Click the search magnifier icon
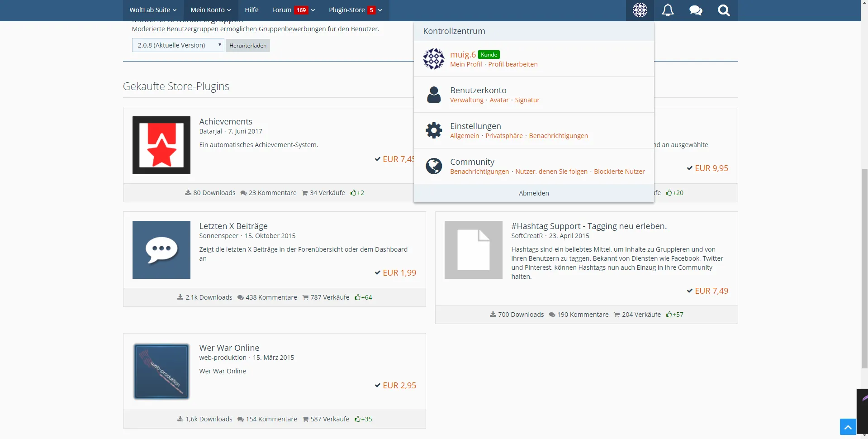This screenshot has height=439, width=868. point(724,10)
